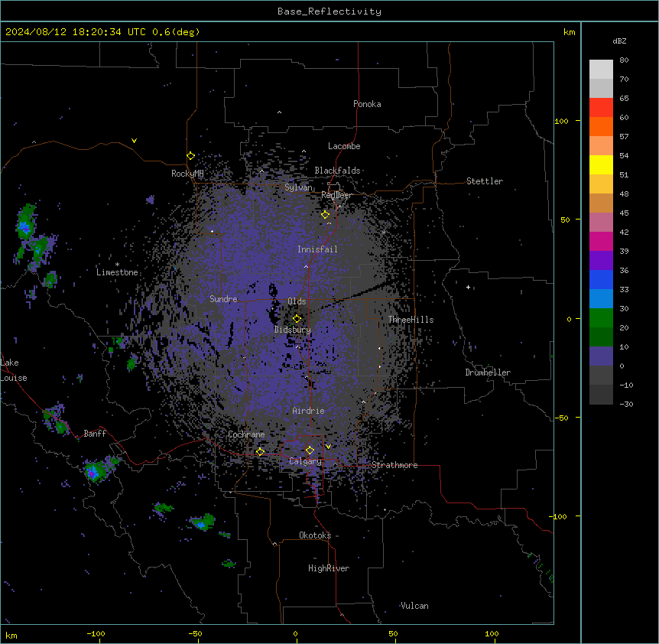The height and width of the screenshot is (644, 659).
Task: Click white plus marker west of Drumheller region
Action: 468,287
